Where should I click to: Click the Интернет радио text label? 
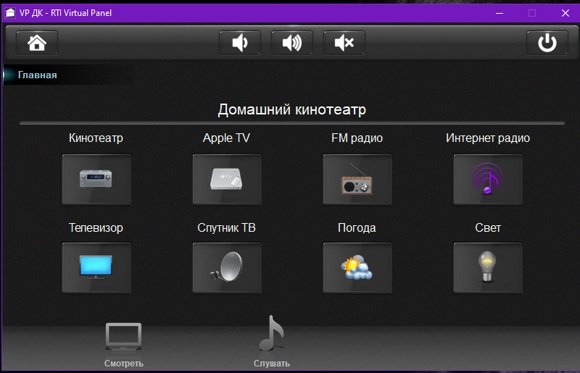point(488,138)
